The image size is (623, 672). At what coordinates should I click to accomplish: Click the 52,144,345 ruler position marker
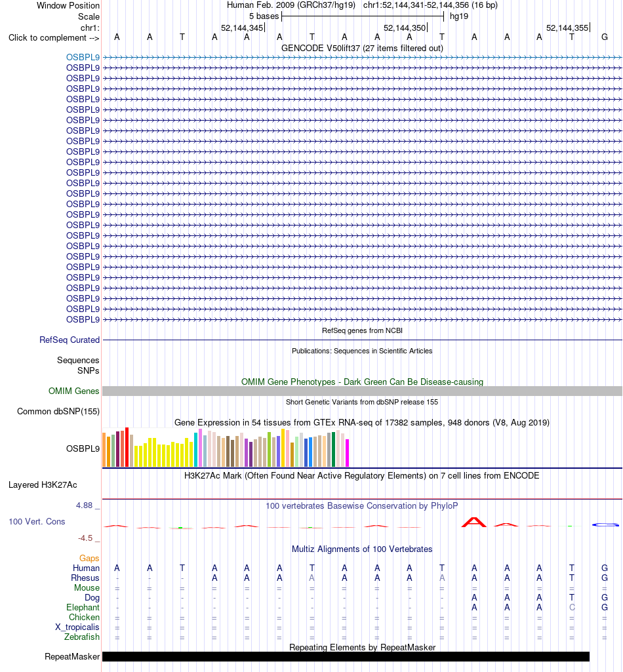click(x=242, y=28)
